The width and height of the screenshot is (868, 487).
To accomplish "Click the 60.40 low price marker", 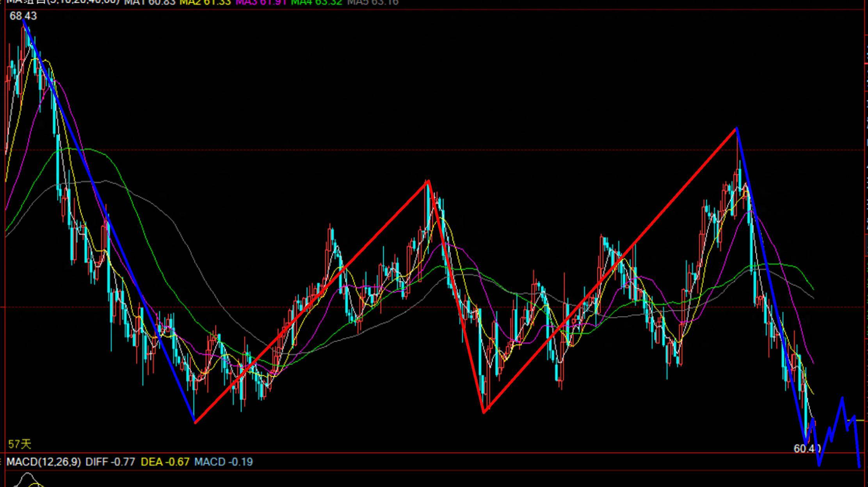I will (x=806, y=449).
